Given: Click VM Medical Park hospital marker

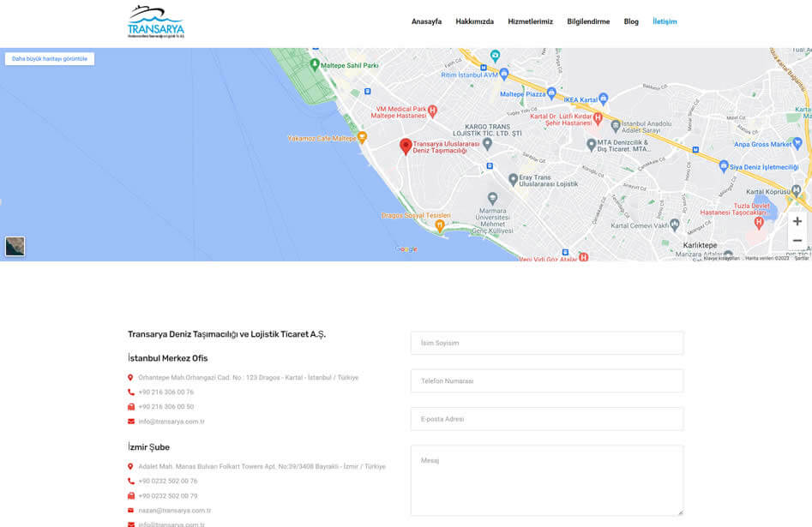Looking at the screenshot, I should point(433,110).
